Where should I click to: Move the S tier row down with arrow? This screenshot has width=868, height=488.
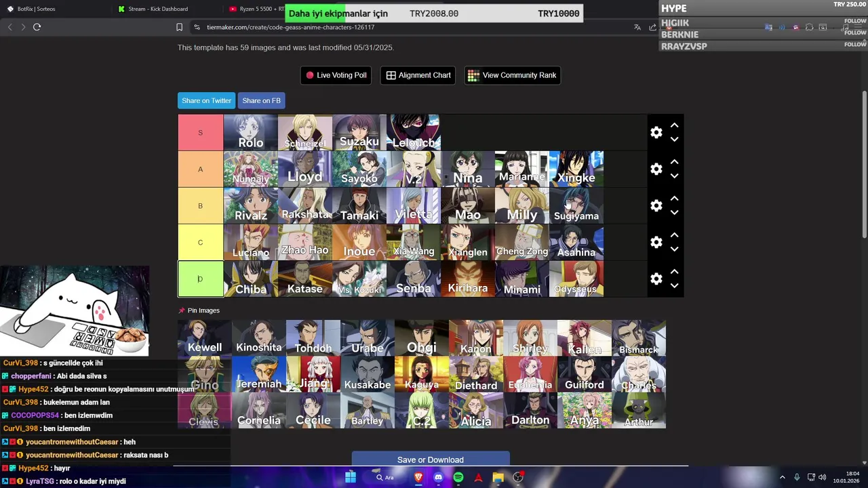pos(674,140)
